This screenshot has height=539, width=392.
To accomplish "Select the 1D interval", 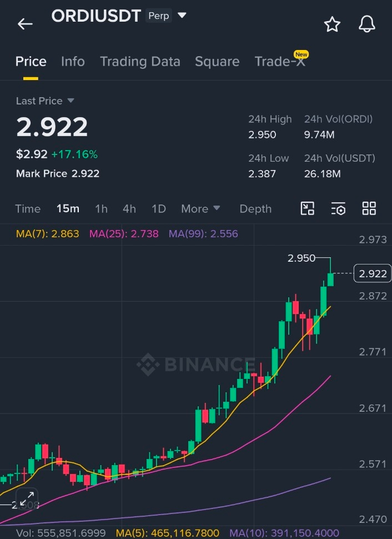I will coord(159,209).
